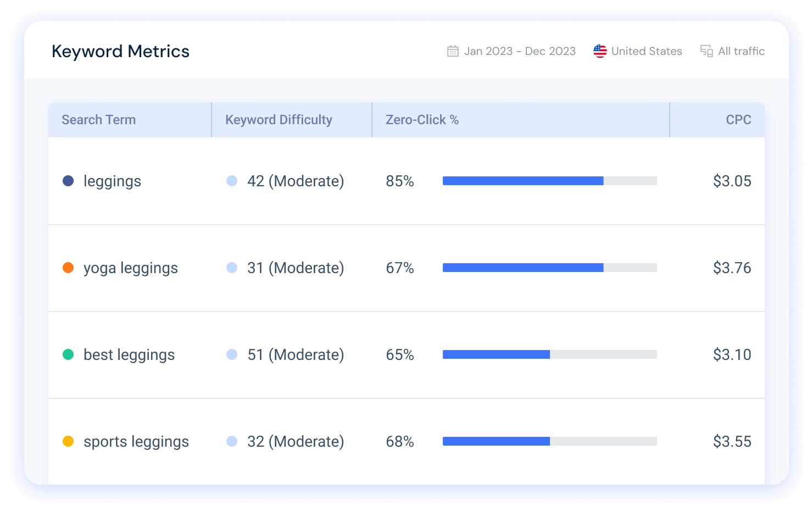This screenshot has width=812, height=511.
Task: Click the yellow dot beside sports leggings
Action: click(68, 441)
